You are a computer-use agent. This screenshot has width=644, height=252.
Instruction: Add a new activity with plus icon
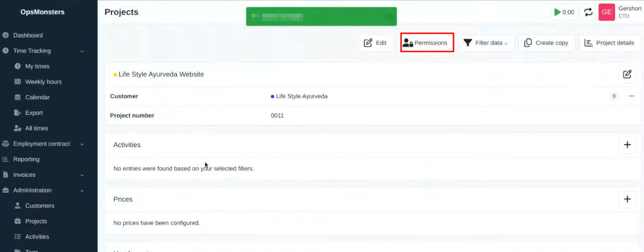pyautogui.click(x=627, y=145)
